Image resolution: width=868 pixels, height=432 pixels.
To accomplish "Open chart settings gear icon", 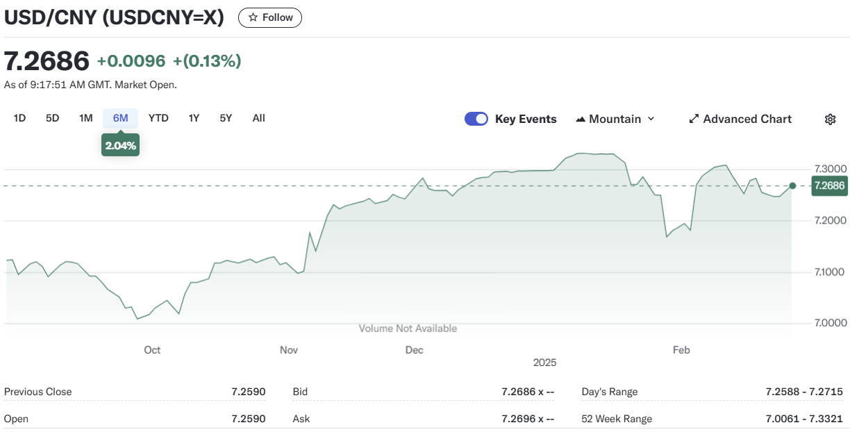I will click(830, 119).
